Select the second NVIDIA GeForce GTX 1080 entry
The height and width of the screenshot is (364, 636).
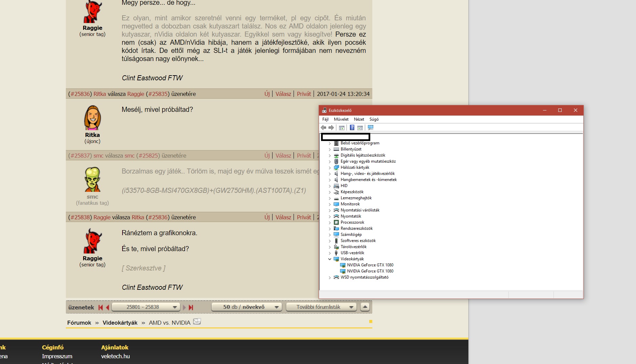coord(370,271)
